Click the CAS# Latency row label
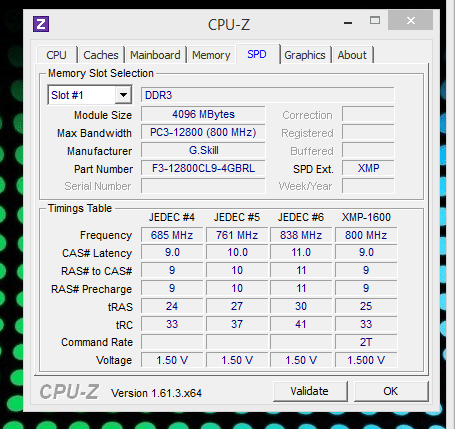Viewport: 455px width, 429px height. click(x=97, y=253)
